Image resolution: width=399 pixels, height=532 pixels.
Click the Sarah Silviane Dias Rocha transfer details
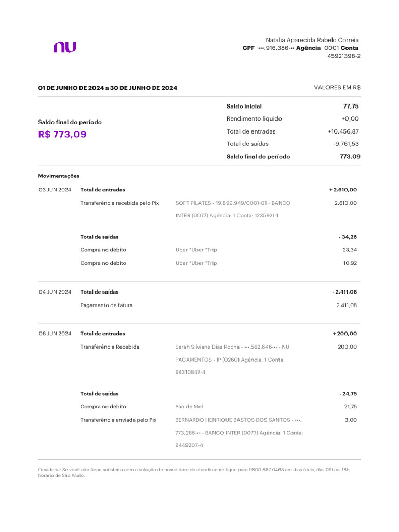click(x=232, y=347)
